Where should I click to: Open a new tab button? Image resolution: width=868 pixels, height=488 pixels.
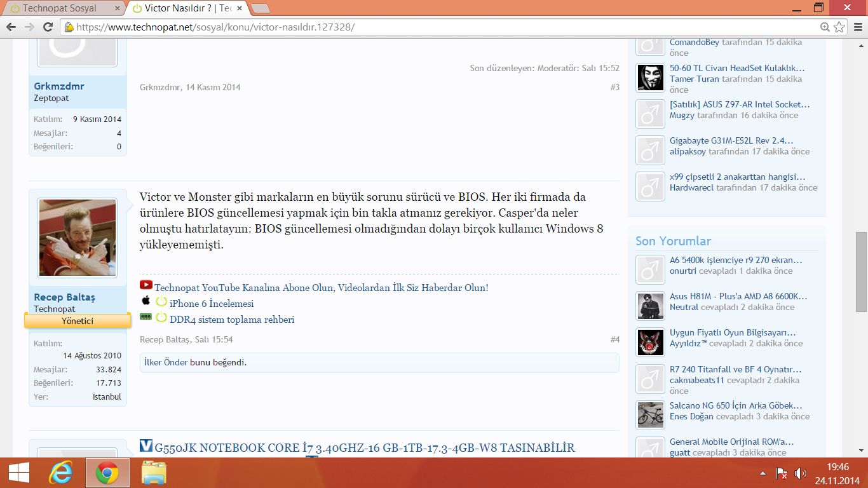click(260, 9)
